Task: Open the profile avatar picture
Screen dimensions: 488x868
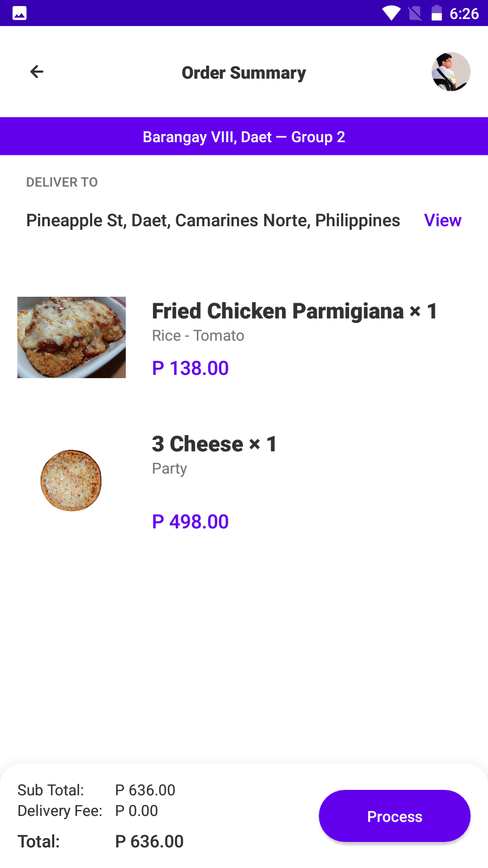Action: tap(451, 72)
